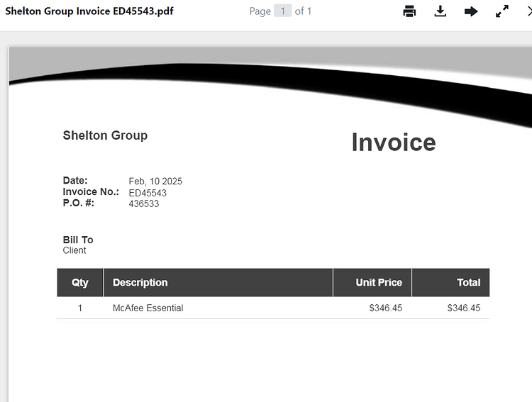532x402 pixels.
Task: Click the Shelton Group company name
Action: tap(105, 135)
